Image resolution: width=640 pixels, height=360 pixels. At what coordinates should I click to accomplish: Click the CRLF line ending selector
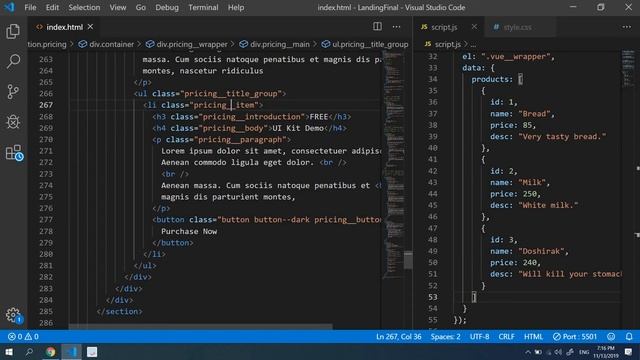(506, 337)
